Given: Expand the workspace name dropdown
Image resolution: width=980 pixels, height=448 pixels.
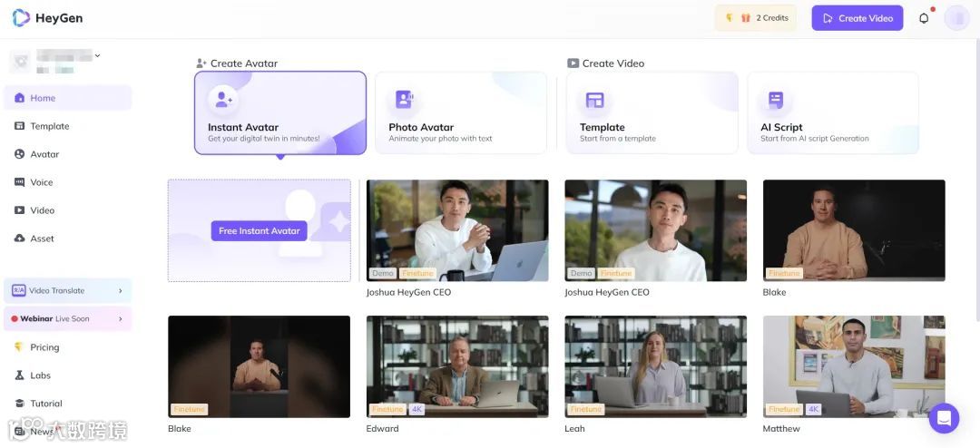Looking at the screenshot, I should 97,55.
